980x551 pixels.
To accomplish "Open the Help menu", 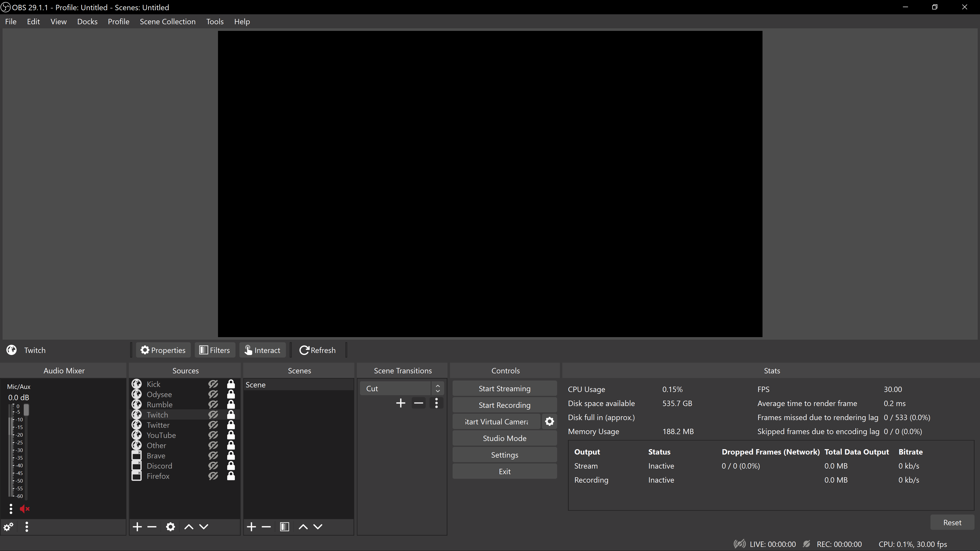I will pos(242,22).
